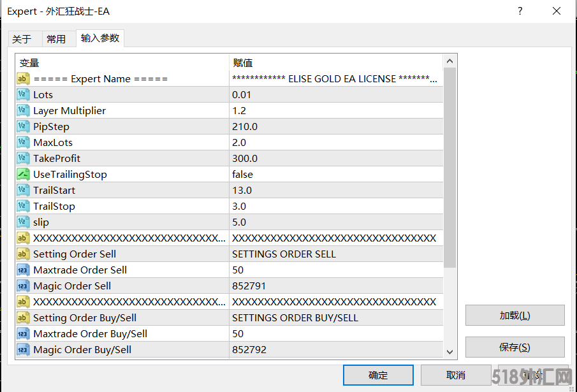
Task: Click the PipStep variable icon
Action: click(x=23, y=126)
